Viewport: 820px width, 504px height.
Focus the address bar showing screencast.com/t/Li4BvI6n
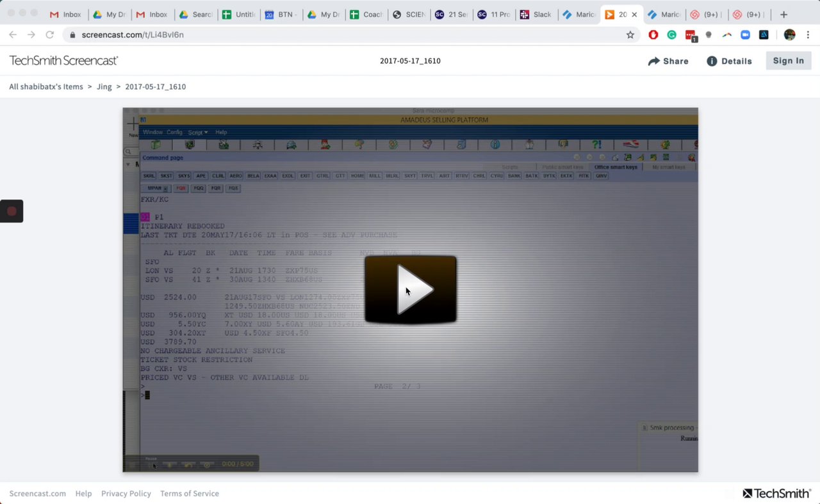tap(346, 35)
